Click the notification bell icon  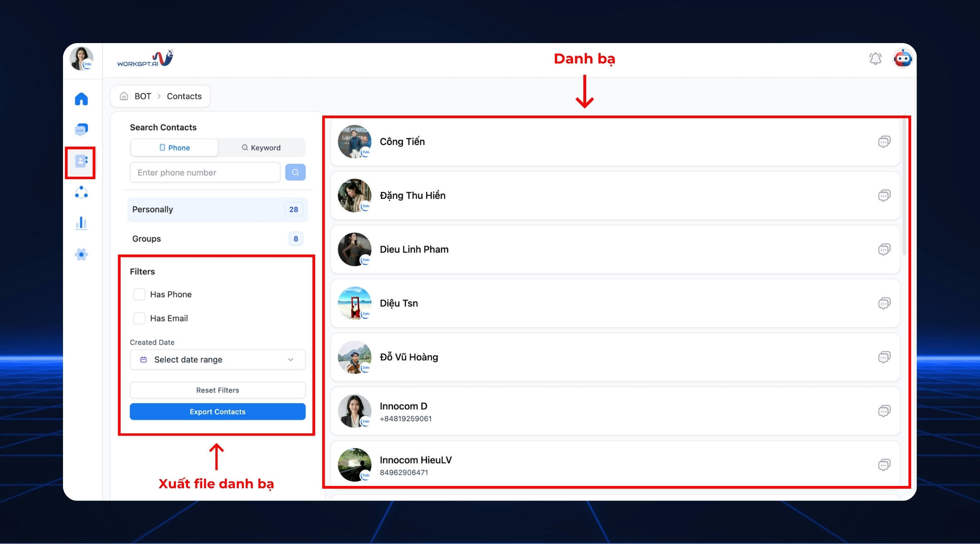click(875, 58)
